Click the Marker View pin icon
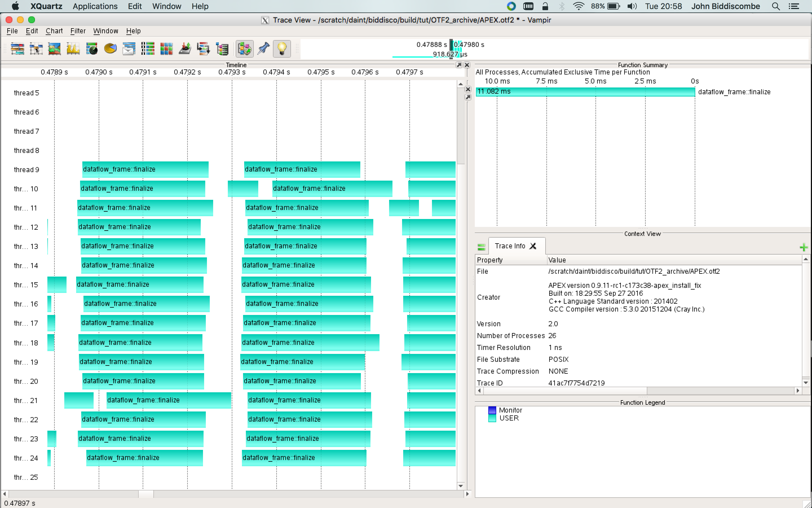Image resolution: width=812 pixels, height=508 pixels. pyautogui.click(x=263, y=49)
